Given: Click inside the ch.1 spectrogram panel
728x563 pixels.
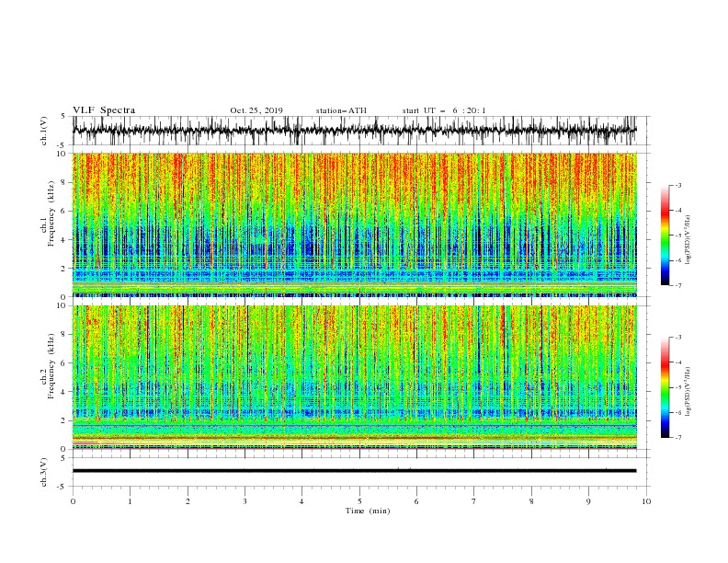Looking at the screenshot, I should click(355, 224).
